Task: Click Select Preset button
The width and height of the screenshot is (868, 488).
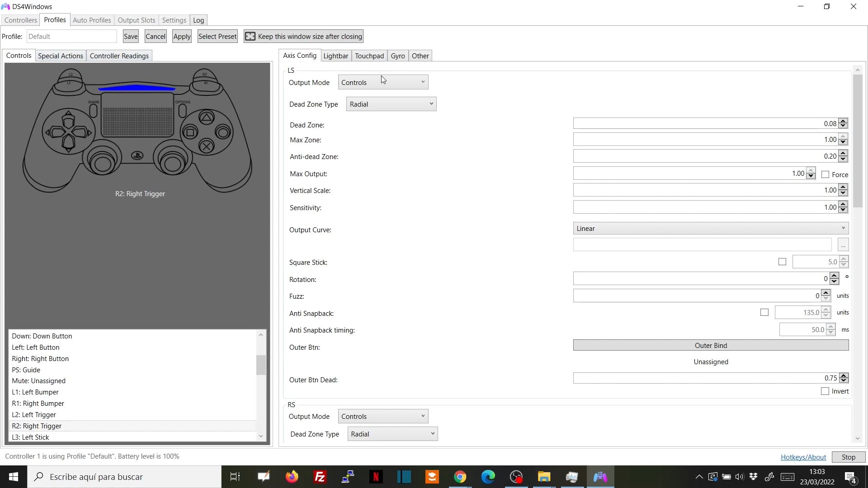Action: [217, 36]
